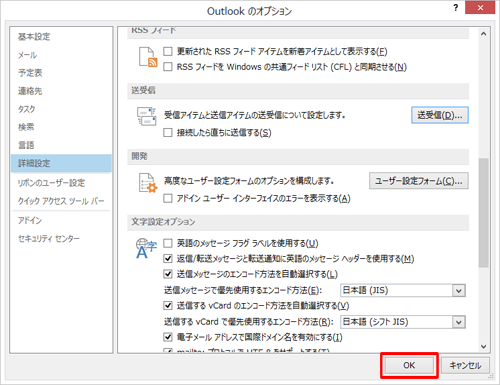The height and width of the screenshot is (385, 500).
Task: Click 受信アイテムと送信アイテムの送受信について設定します text
Action: pyautogui.click(x=254, y=115)
